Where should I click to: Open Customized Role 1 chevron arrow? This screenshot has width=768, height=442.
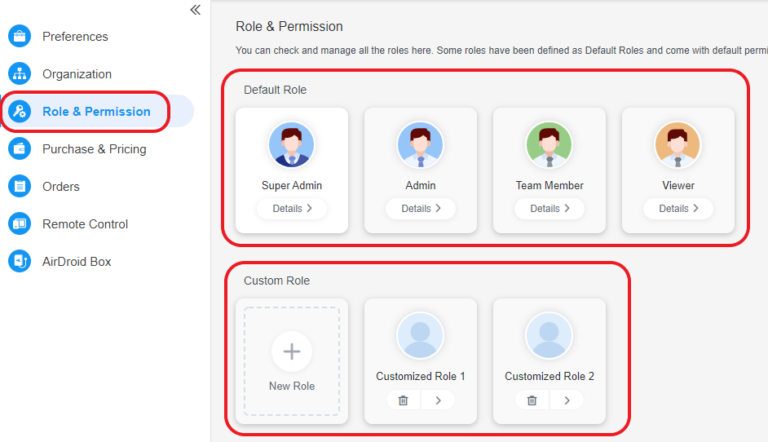pyautogui.click(x=438, y=400)
